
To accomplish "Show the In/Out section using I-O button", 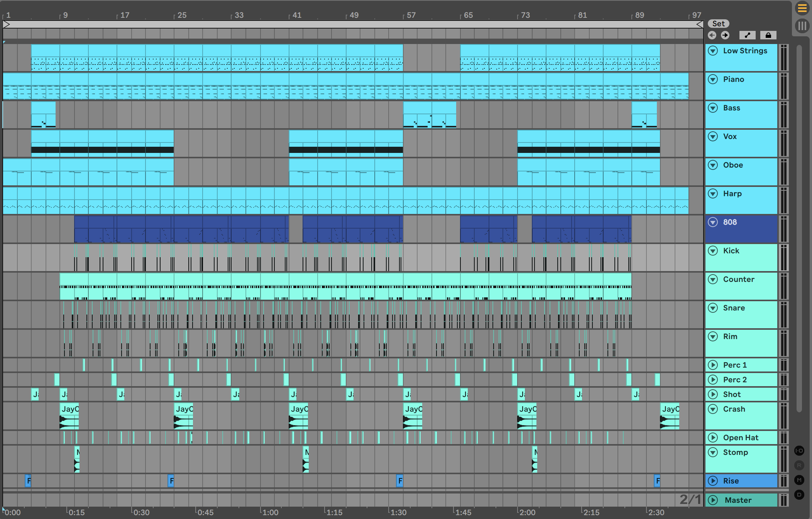I will click(x=799, y=451).
